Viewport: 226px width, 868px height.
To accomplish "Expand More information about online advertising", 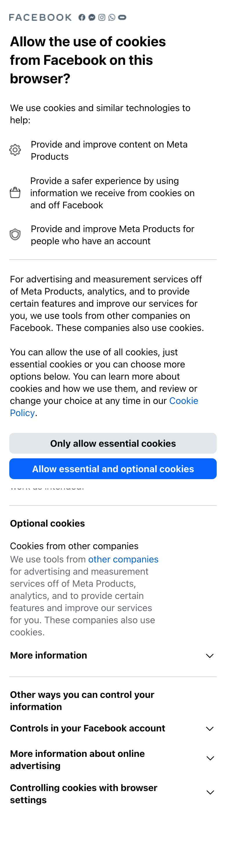I will coord(210,758).
